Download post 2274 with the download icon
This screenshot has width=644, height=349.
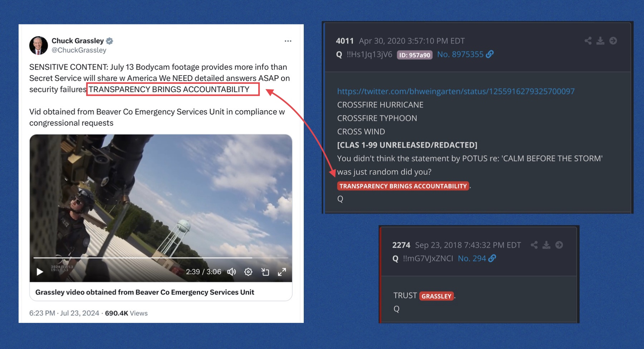546,245
